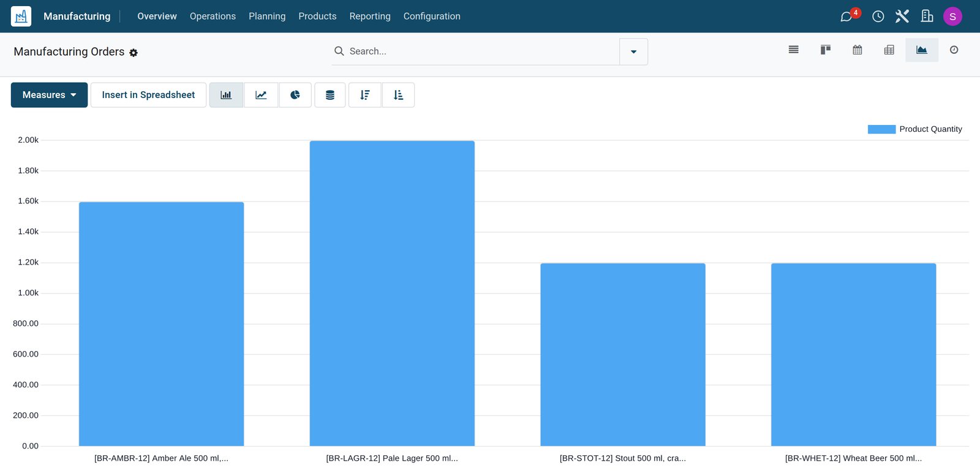Click the Manufacturing Orders breadcrumb title
This screenshot has height=476, width=980.
pos(69,52)
